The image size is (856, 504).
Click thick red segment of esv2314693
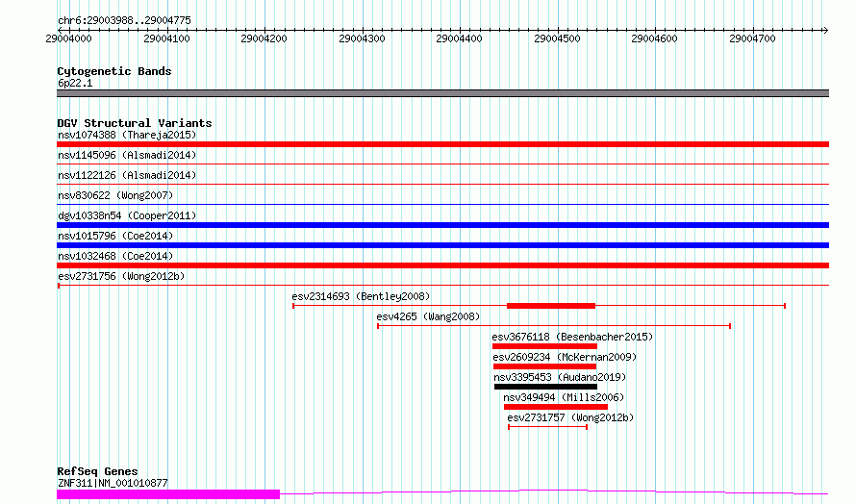coord(551,306)
